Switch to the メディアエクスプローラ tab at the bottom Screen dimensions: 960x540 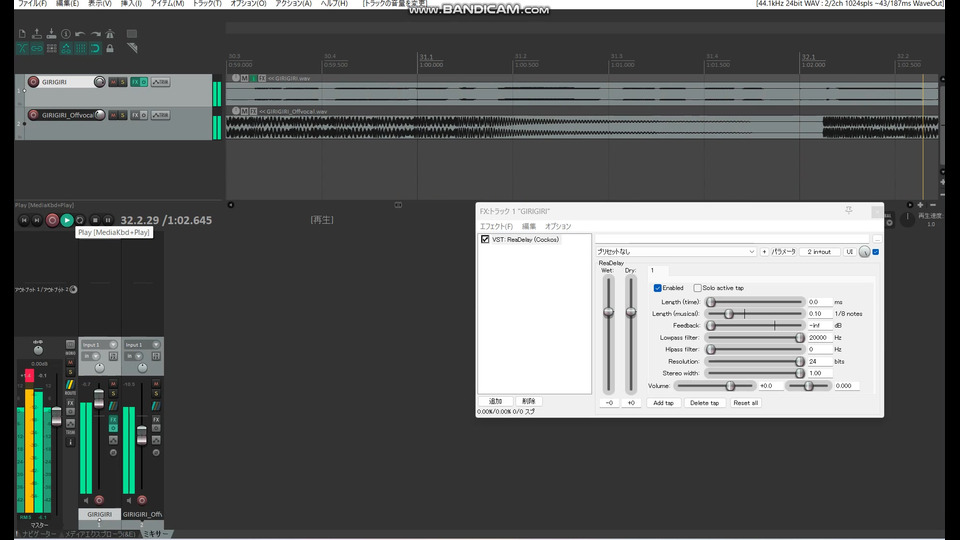click(100, 534)
